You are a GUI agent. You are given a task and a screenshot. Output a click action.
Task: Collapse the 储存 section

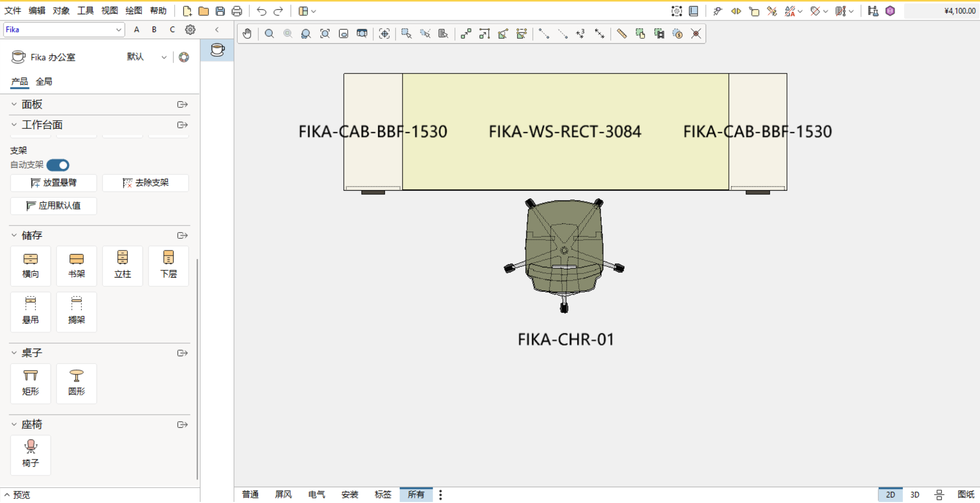tap(14, 235)
